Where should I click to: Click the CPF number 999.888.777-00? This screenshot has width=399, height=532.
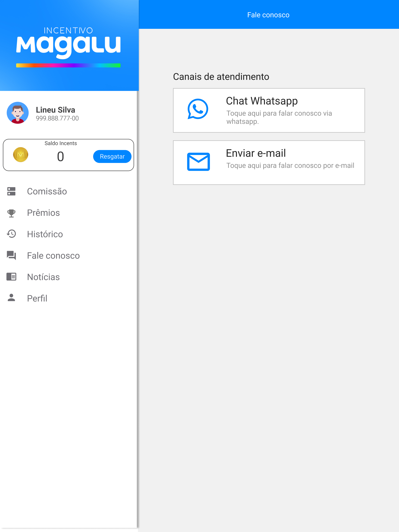pos(57,118)
